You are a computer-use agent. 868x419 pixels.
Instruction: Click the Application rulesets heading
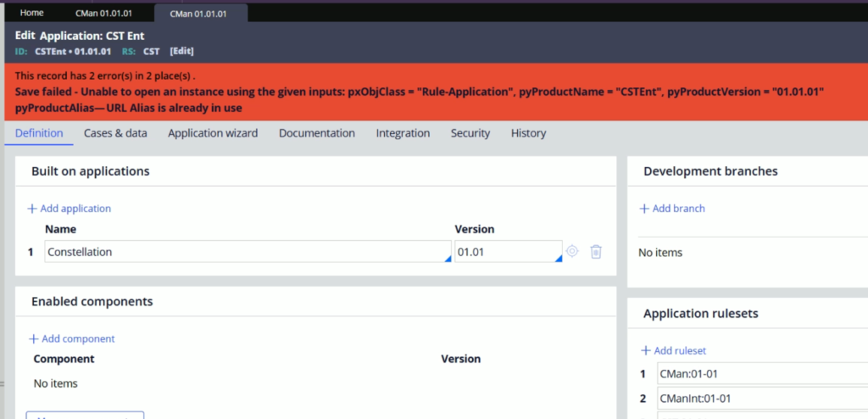(701, 314)
